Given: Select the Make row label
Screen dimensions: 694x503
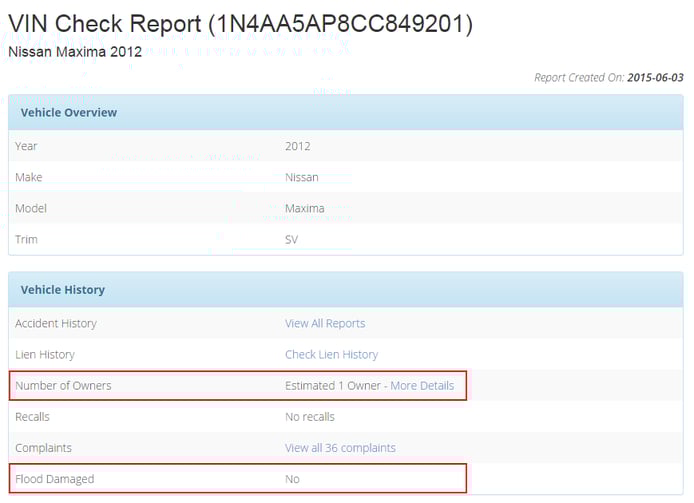Looking at the screenshot, I should point(28,177).
